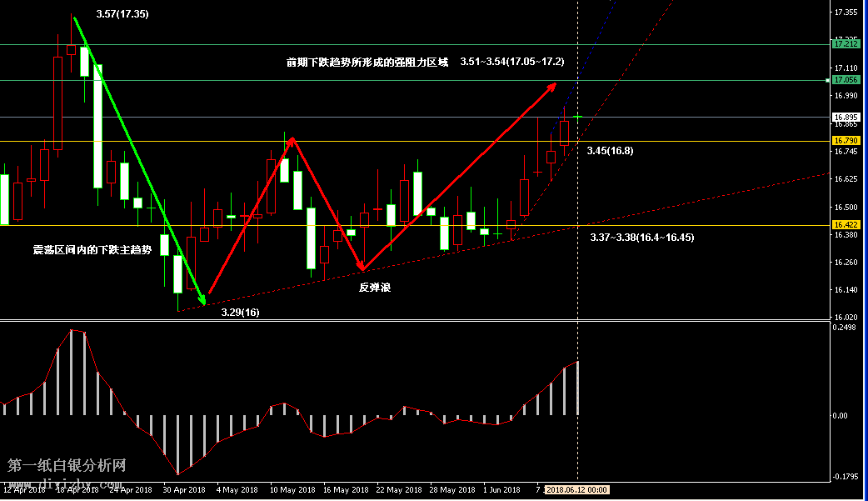Select the 3.57(17.35) high price annotation

(x=122, y=14)
